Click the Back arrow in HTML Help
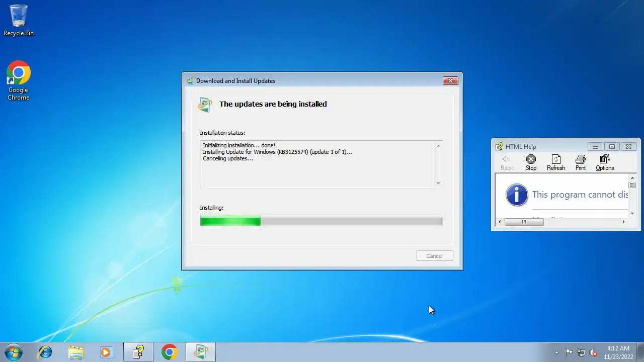The image size is (644, 362). click(x=507, y=162)
